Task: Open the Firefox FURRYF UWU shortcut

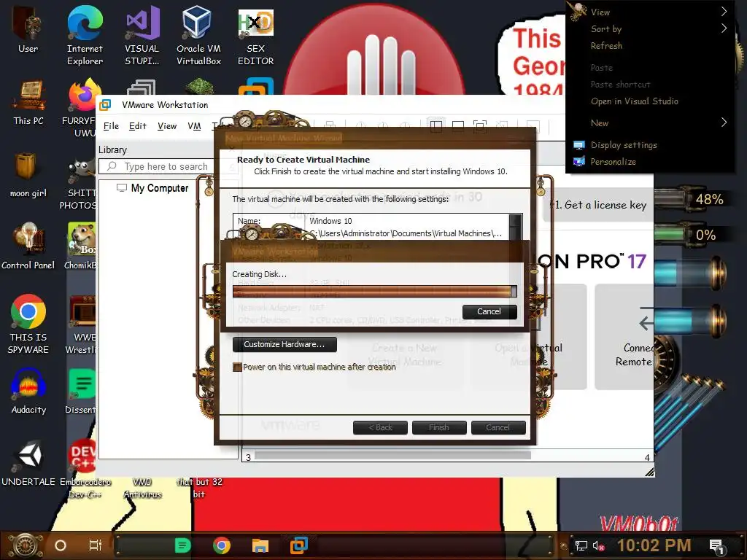Action: [x=82, y=107]
